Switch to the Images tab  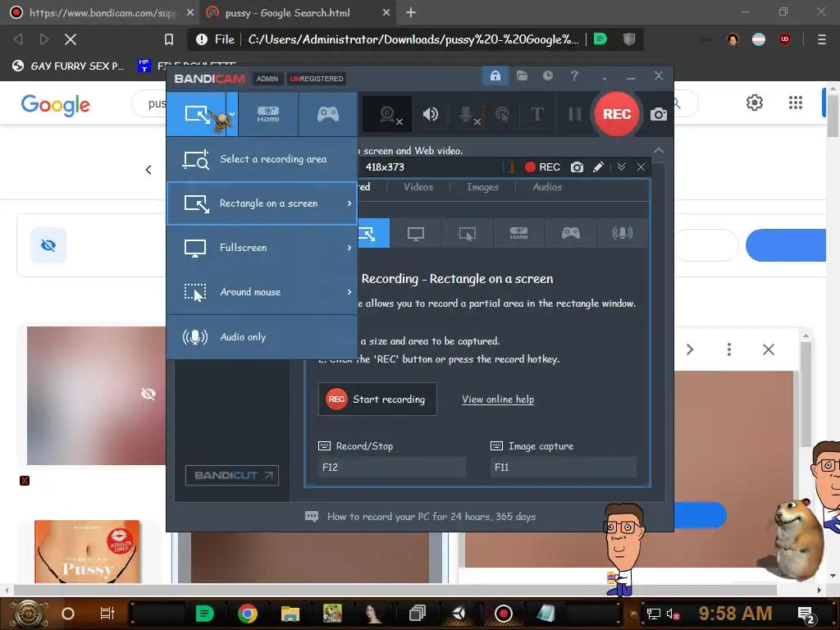(482, 187)
